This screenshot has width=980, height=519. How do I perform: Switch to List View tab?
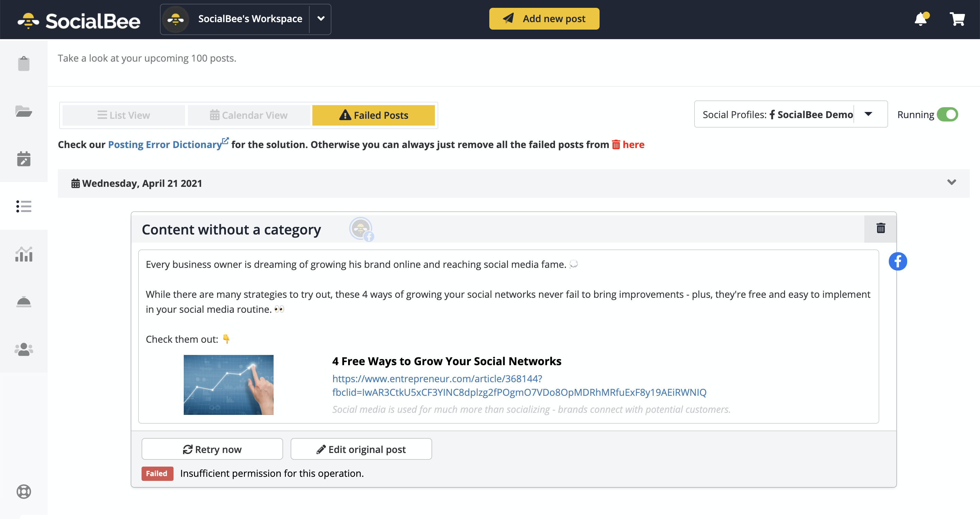click(123, 115)
